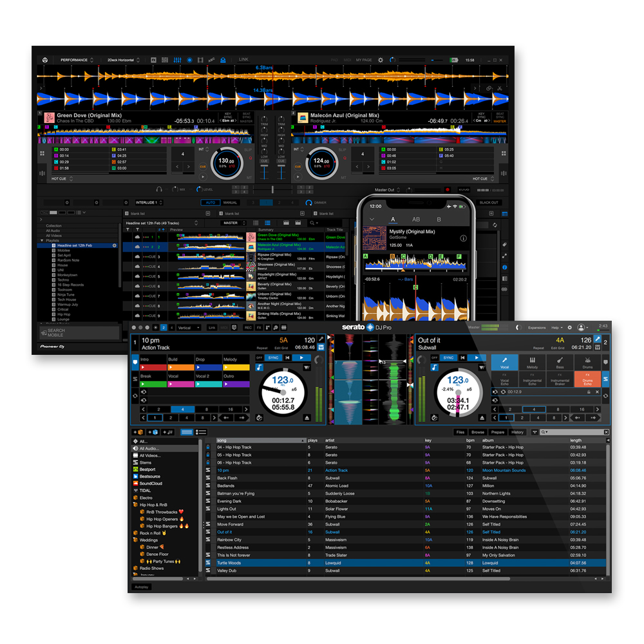Open rekordbox settings gear icon
This screenshot has height=644, width=644.
[381, 60]
